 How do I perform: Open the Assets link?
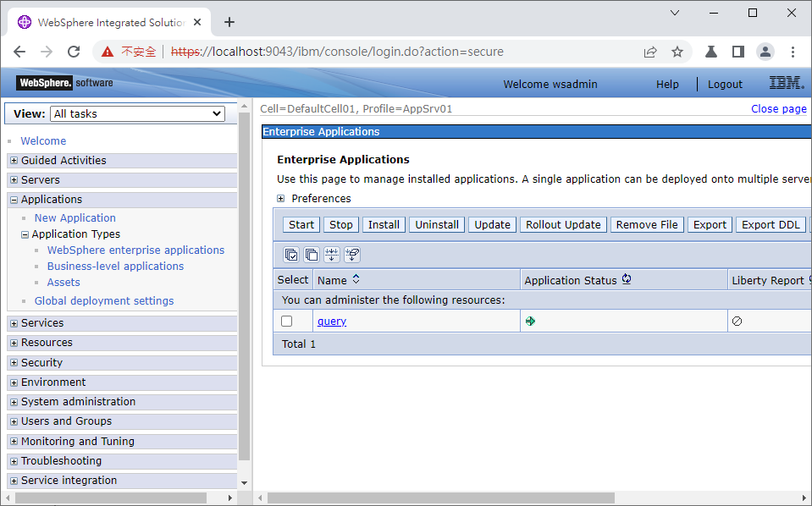tap(64, 282)
